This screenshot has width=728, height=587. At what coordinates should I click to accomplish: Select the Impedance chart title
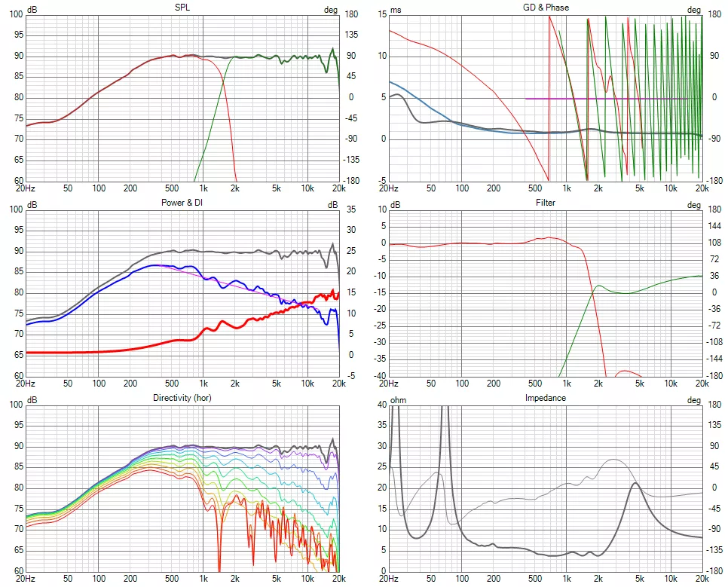(x=545, y=397)
